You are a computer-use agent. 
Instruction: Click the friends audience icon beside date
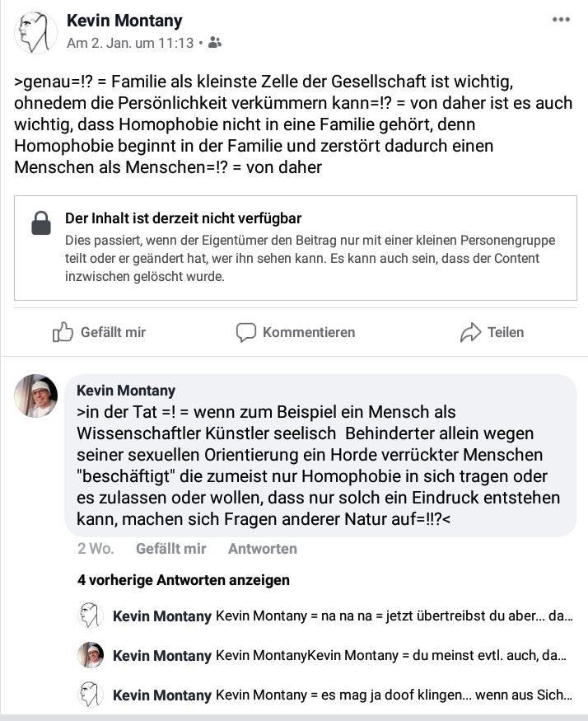[215, 43]
